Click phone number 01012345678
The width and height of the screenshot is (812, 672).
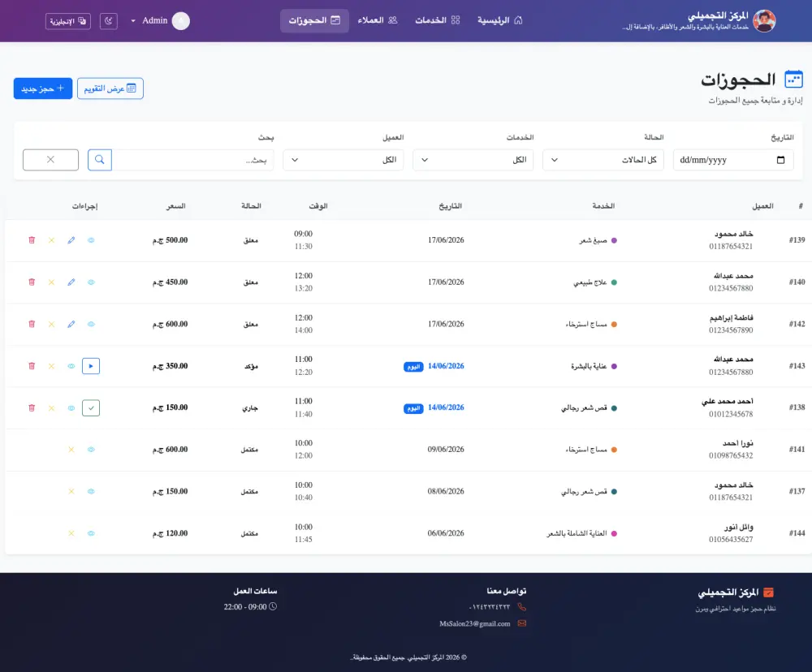[732, 414]
